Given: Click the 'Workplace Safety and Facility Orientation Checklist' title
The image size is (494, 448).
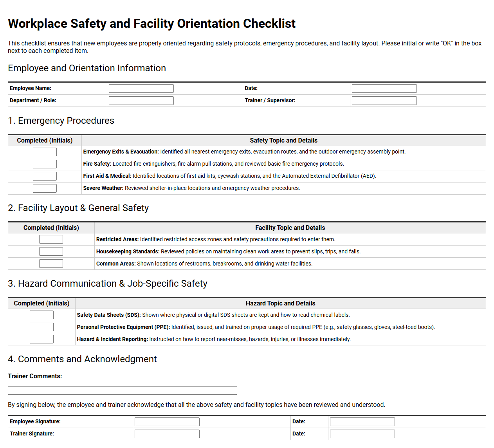Looking at the screenshot, I should (151, 23).
